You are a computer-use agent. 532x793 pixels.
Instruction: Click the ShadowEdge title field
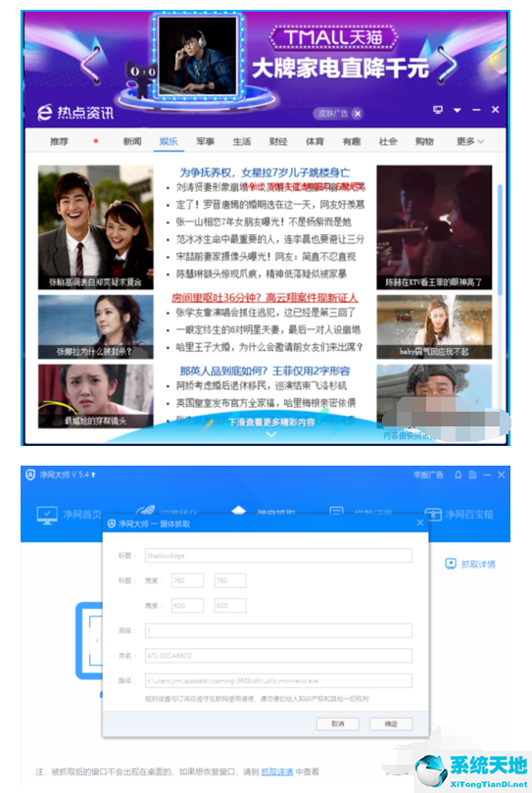click(278, 556)
